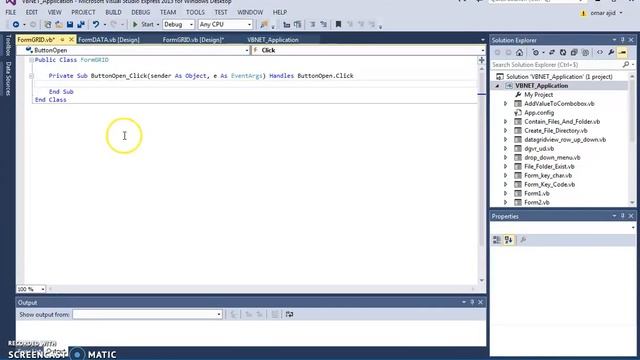Click the split editor handle above scrollbar

[x=482, y=60]
